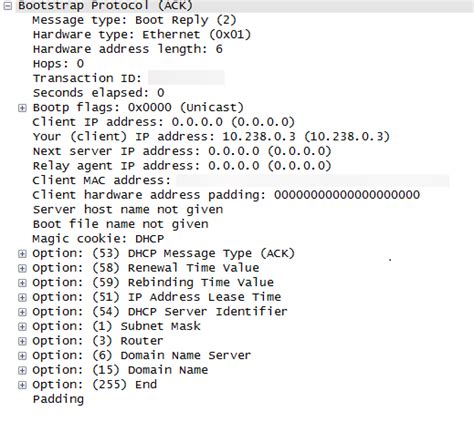The width and height of the screenshot is (474, 422).
Task: Select the Hardware type Ethernet line
Action: pyautogui.click(x=142, y=35)
